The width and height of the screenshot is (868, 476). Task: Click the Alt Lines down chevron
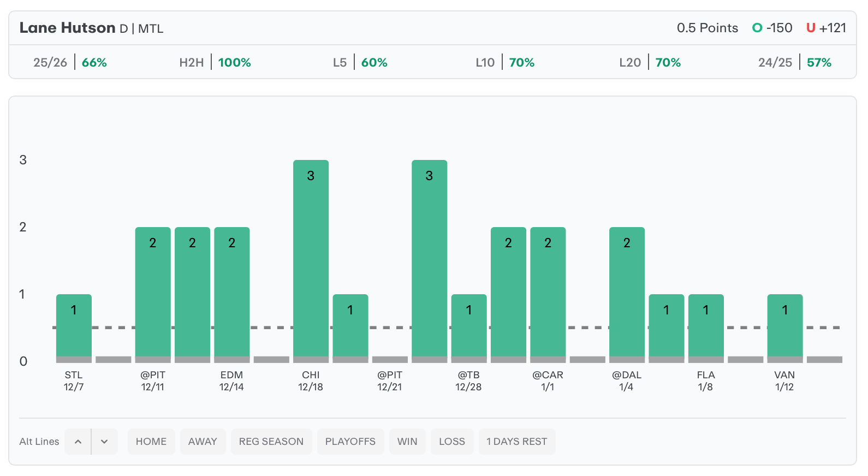pyautogui.click(x=104, y=442)
